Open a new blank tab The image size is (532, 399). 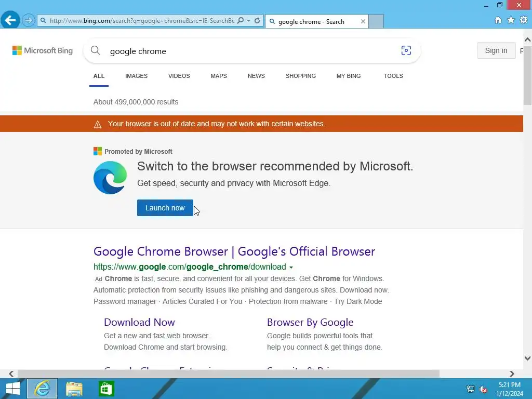[x=376, y=21]
